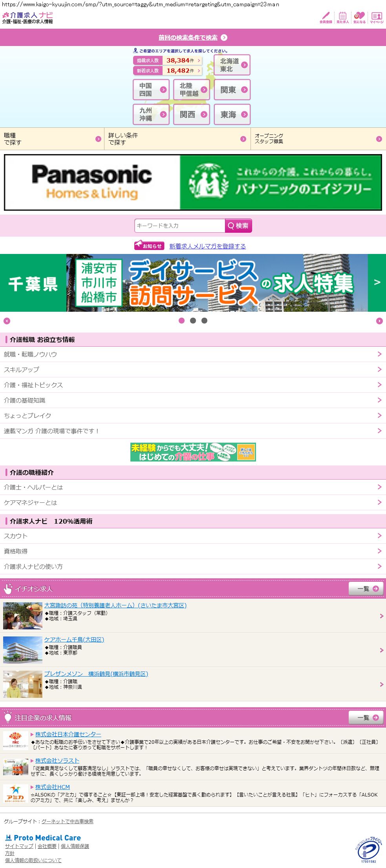The height and width of the screenshot is (868, 386).
Task: Click the 介護求人ナビ site logo
Action: point(27,18)
